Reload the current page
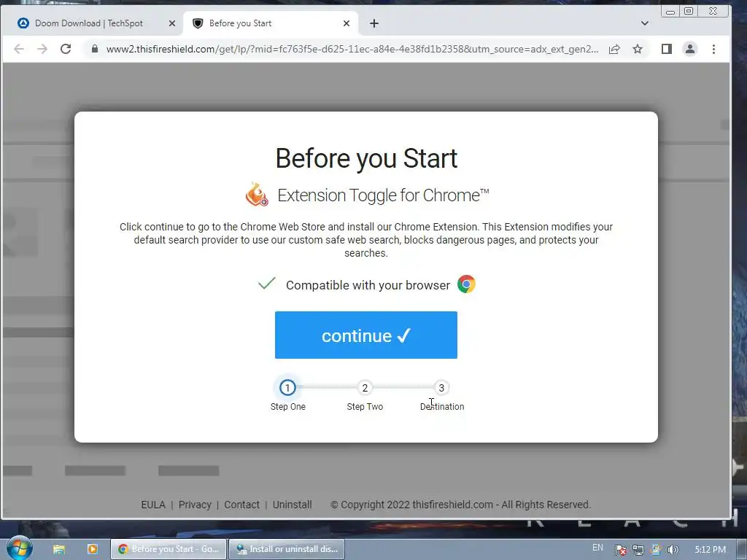Viewport: 747px width, 560px height. (x=66, y=49)
